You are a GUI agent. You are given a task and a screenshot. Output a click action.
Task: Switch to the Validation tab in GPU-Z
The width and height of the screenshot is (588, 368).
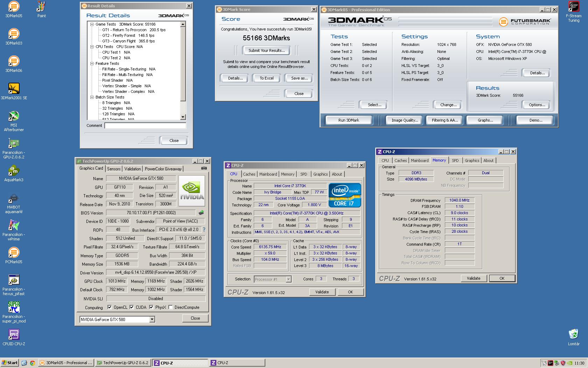[x=133, y=169]
